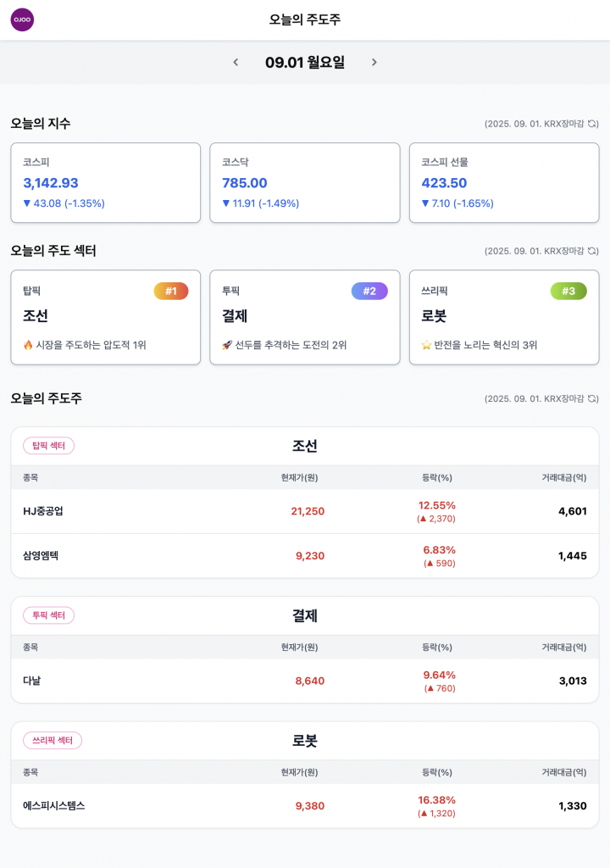Click the #3 rank badge
This screenshot has height=868, width=610.
pyautogui.click(x=568, y=292)
